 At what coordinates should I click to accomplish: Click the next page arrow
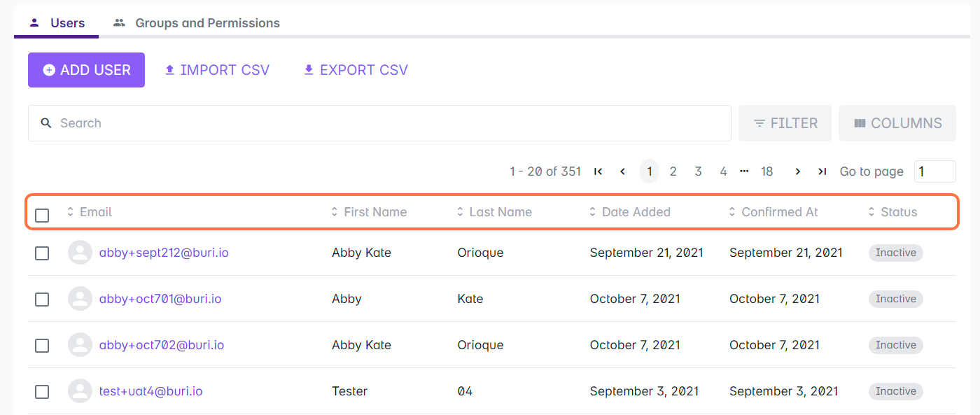797,171
